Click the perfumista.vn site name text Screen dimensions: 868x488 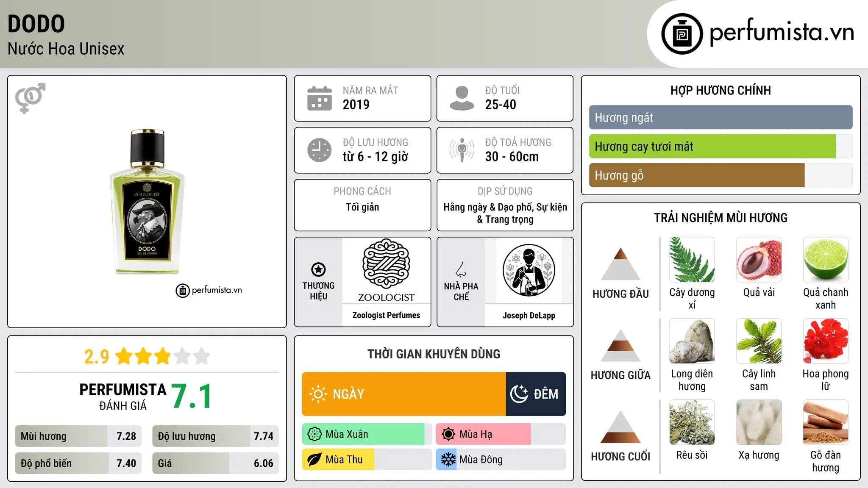tap(782, 33)
